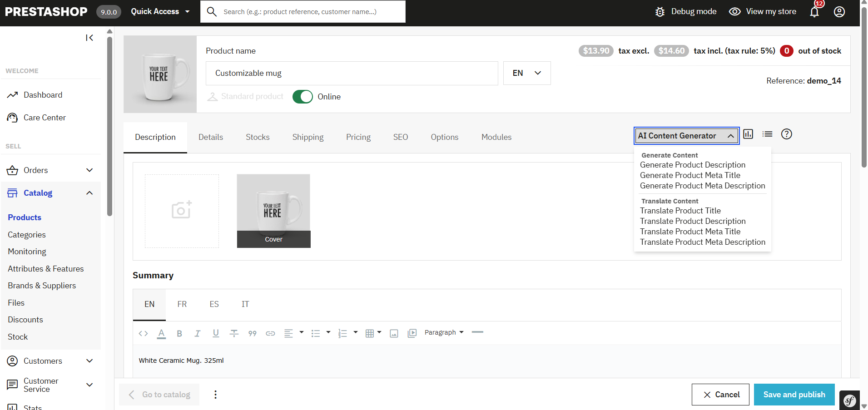This screenshot has width=868, height=410.
Task: Apply bold formatting in Summary editor
Action: tap(179, 333)
